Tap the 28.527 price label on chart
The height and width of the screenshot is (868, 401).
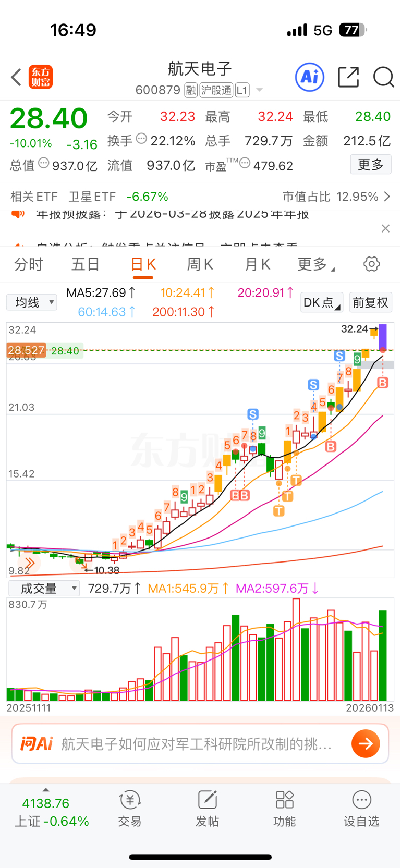26,350
